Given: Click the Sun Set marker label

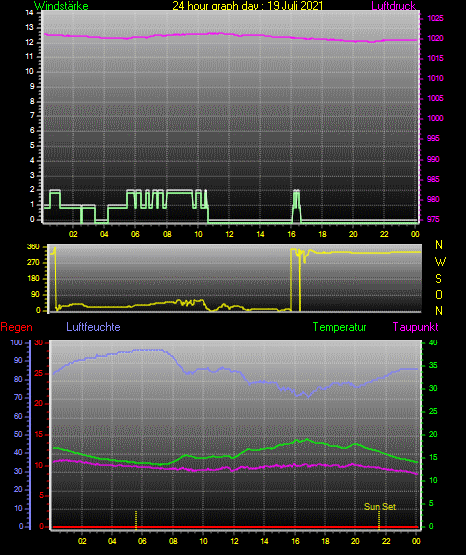Looking at the screenshot, I should (x=380, y=507).
